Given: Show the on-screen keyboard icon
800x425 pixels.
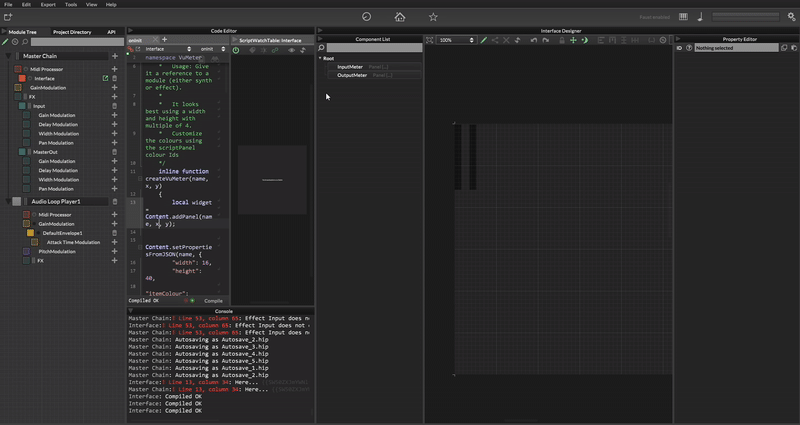Looking at the screenshot, I should [683, 17].
